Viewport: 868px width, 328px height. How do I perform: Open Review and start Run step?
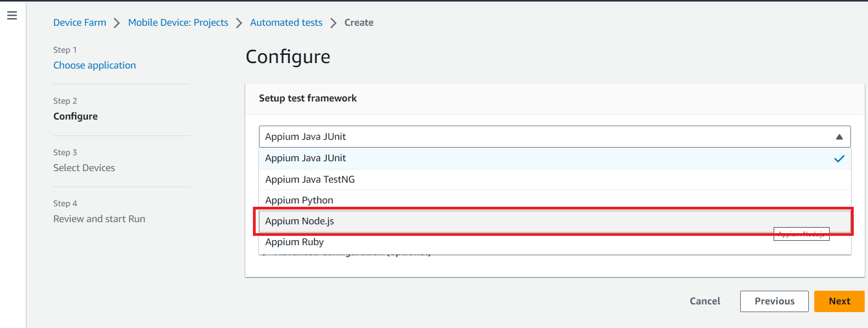(99, 219)
